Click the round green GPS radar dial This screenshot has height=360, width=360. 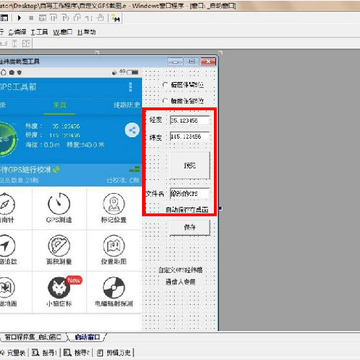(7, 139)
